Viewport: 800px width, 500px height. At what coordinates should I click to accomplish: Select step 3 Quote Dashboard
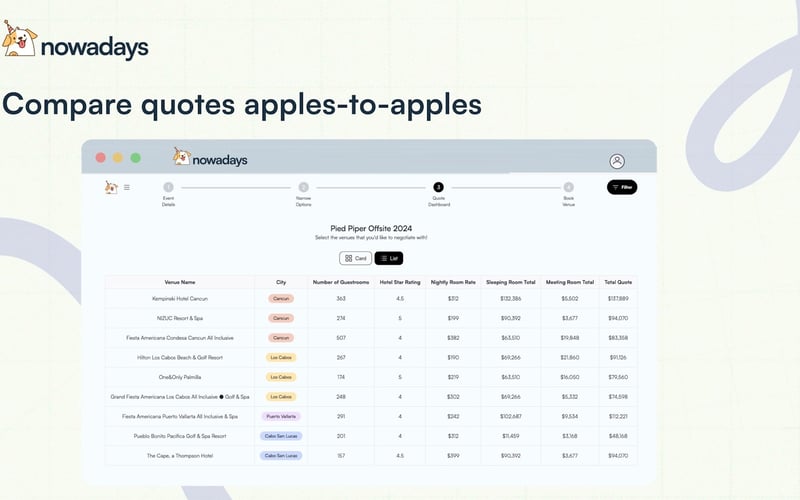coord(439,194)
